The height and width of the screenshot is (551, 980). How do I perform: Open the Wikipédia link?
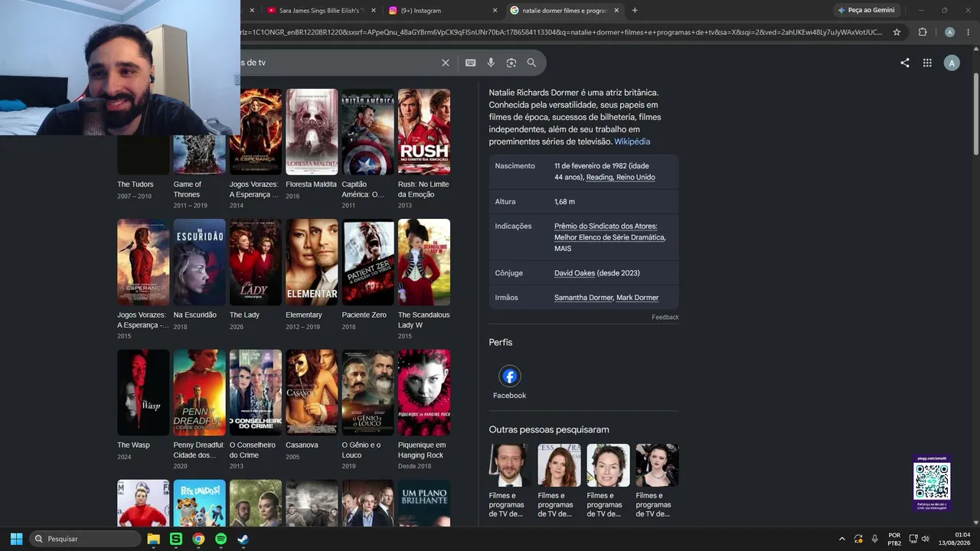click(x=632, y=142)
